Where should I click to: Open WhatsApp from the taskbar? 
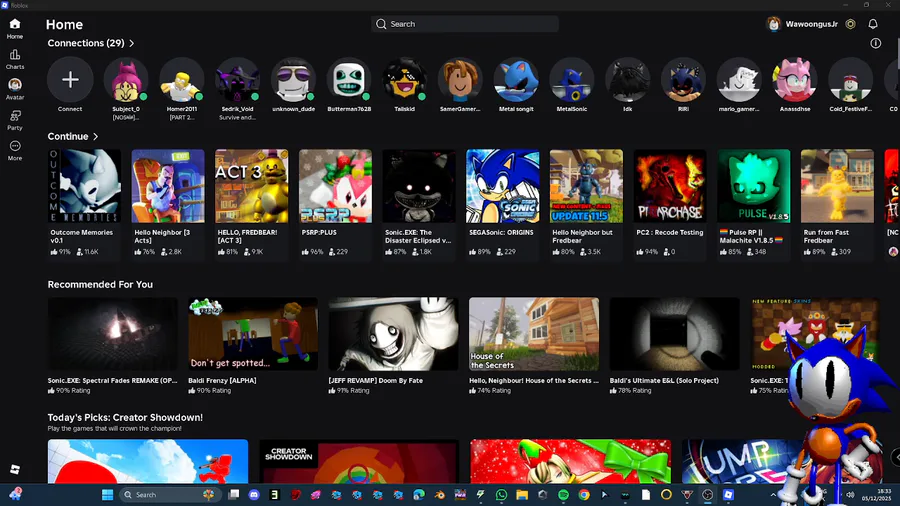(x=501, y=495)
